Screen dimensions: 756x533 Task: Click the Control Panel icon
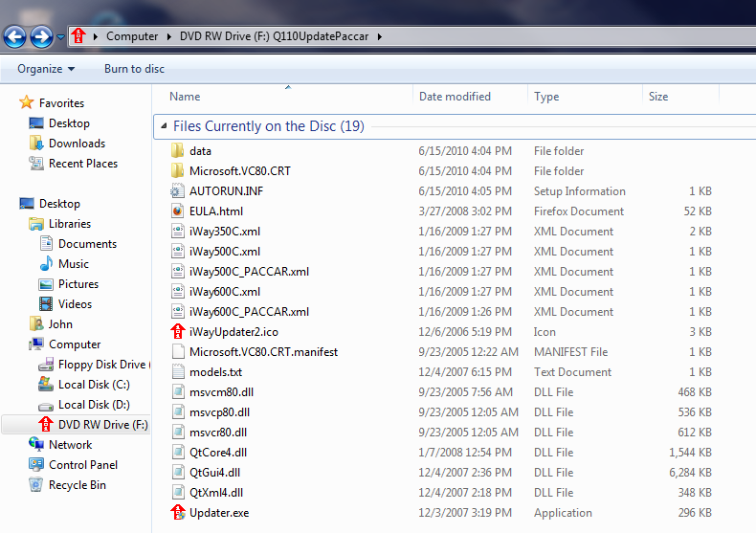[36, 464]
